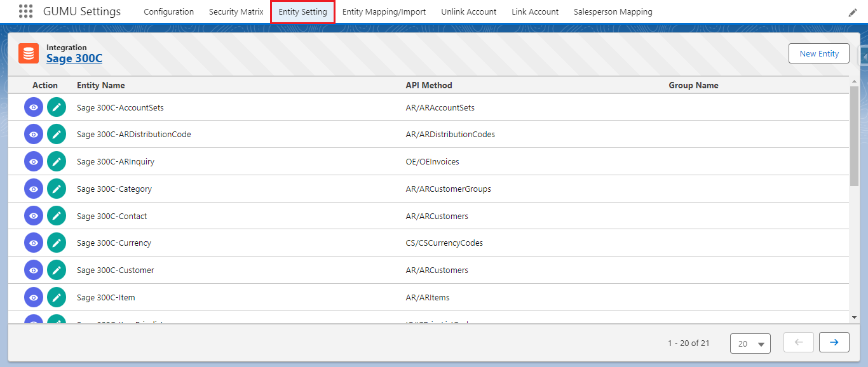Image resolution: width=868 pixels, height=367 pixels.
Task: Click the eye icon for Sage 300C-Customer
Action: coord(34,270)
